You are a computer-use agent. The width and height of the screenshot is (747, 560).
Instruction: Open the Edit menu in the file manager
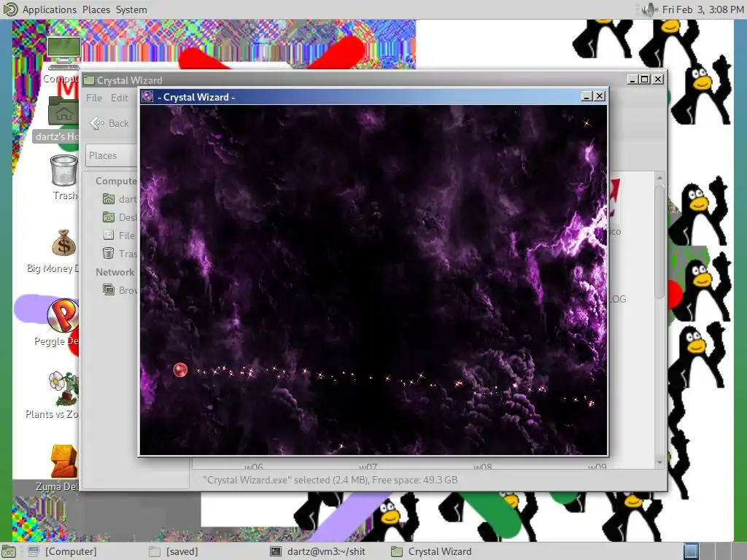(119, 98)
